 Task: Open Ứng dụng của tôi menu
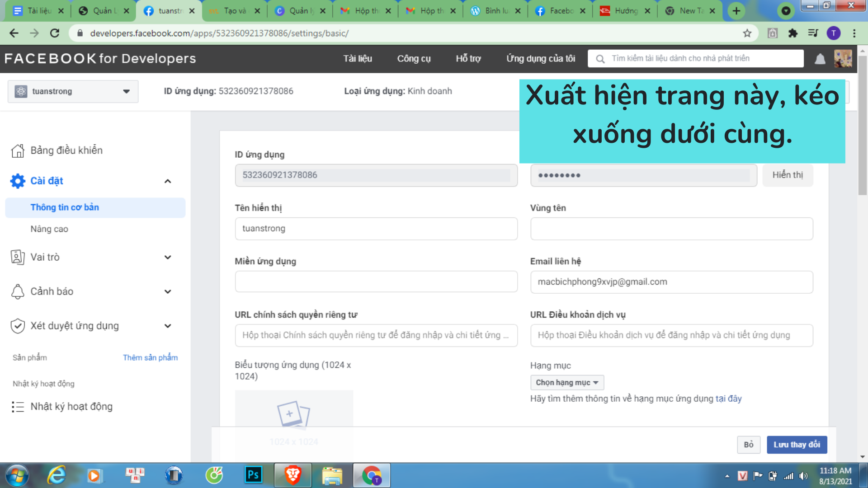click(541, 59)
